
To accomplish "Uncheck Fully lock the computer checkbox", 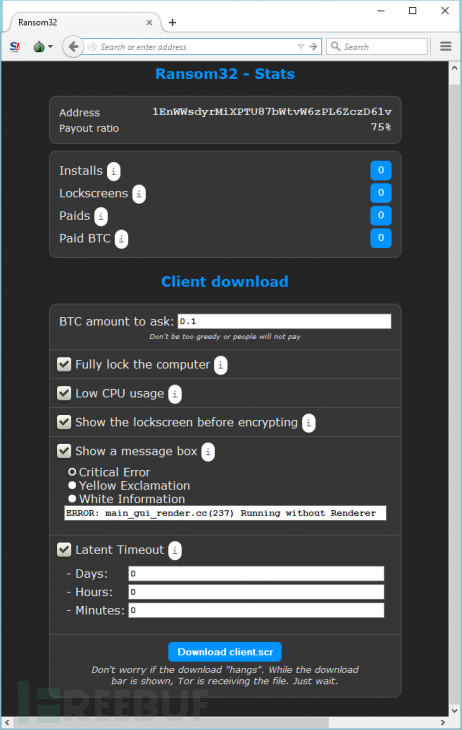I will click(x=64, y=364).
